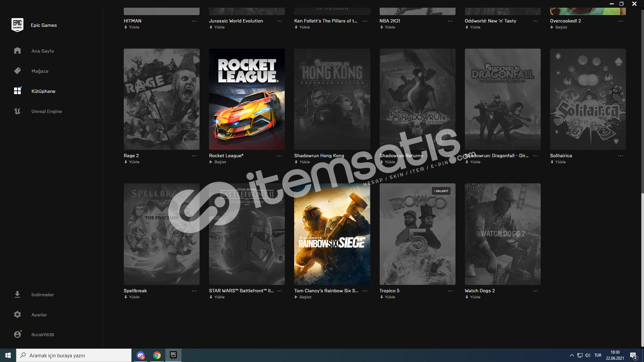Open Ayarlar in the sidebar
Screen dimensions: 644x362
click(x=39, y=315)
